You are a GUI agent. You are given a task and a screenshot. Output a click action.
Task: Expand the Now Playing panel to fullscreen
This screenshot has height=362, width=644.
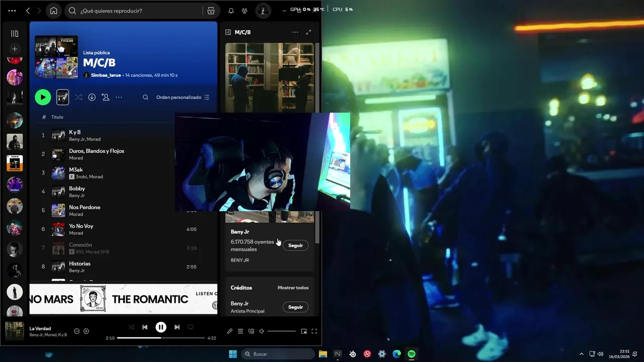pyautogui.click(x=308, y=32)
